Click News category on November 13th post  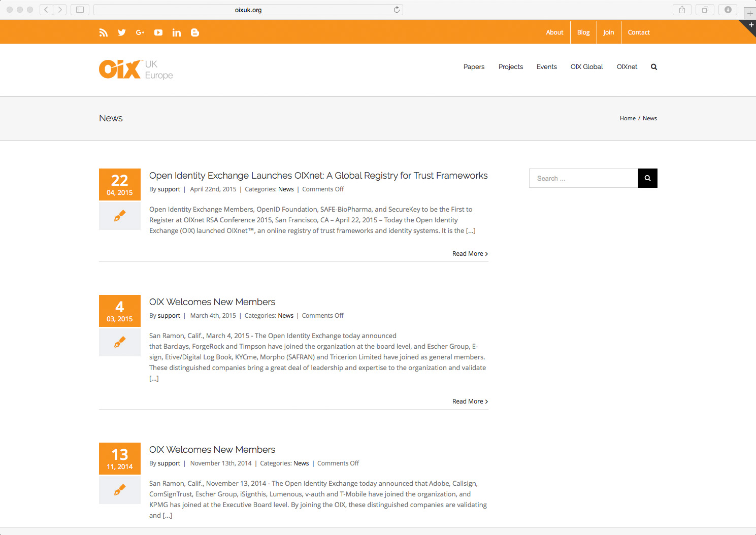(301, 463)
